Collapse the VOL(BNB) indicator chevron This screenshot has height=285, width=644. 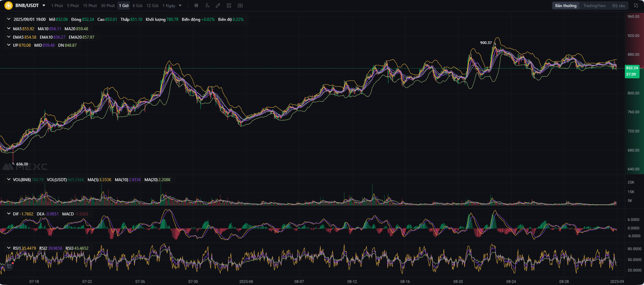tap(9, 179)
